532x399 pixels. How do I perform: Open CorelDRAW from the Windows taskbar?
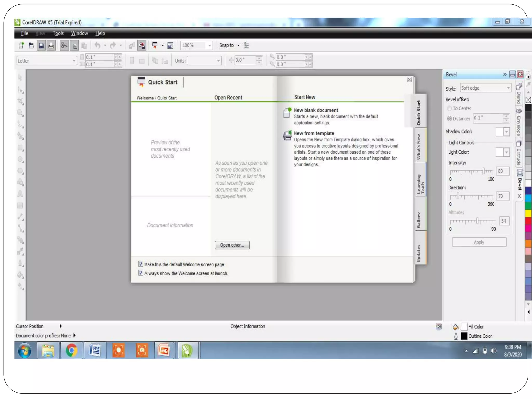188,350
